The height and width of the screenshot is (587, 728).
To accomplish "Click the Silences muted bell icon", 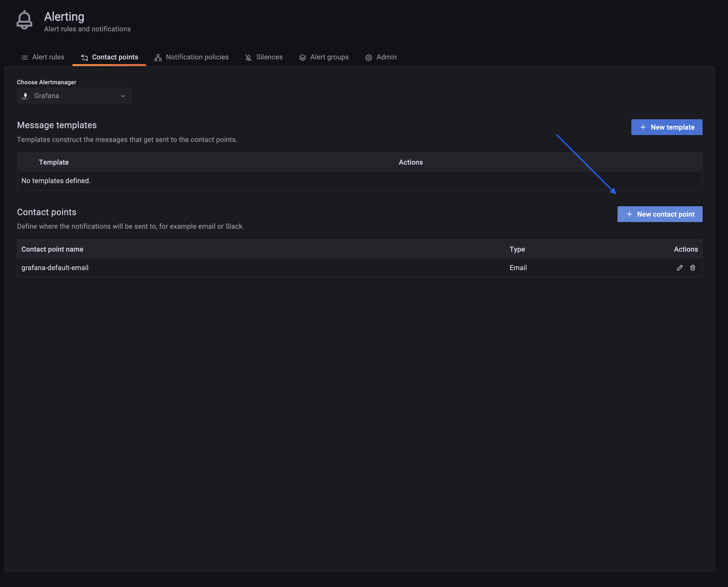I will 248,57.
